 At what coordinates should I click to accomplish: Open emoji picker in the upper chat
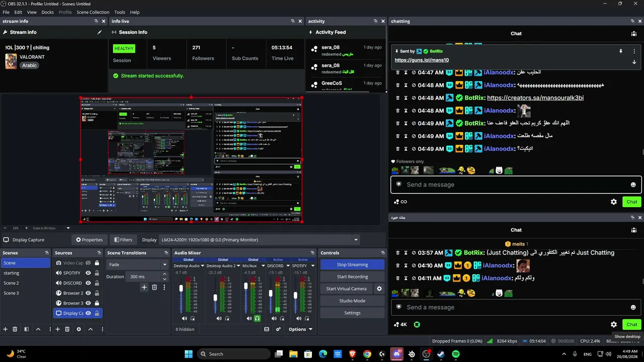tap(633, 185)
